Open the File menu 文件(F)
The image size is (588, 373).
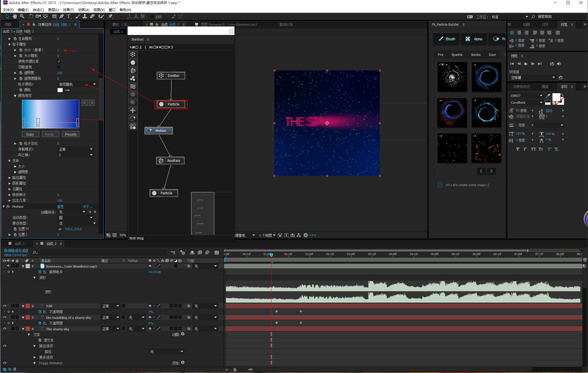[8, 10]
